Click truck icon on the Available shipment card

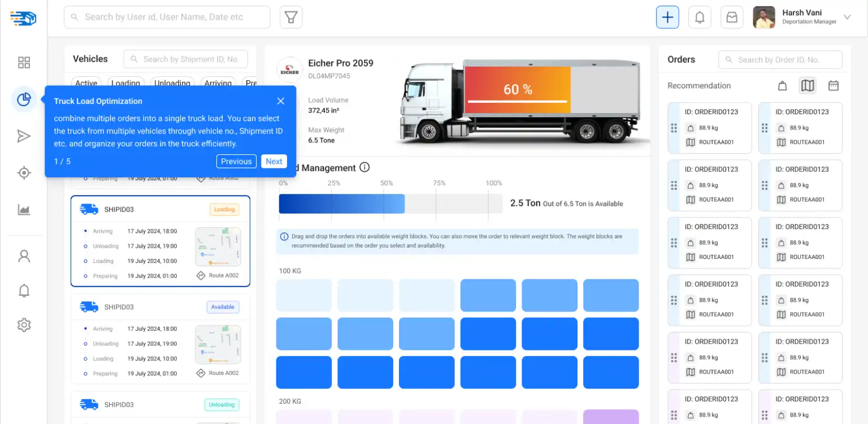point(89,307)
